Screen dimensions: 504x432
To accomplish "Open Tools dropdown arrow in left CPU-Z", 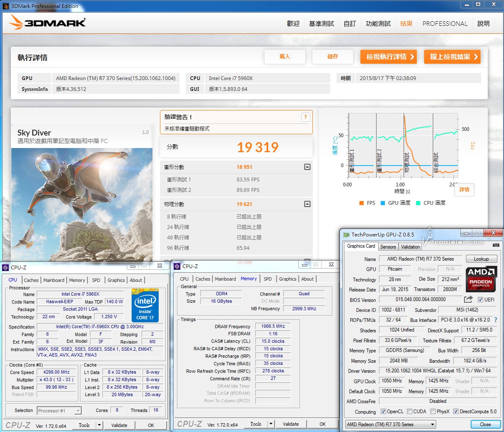I will click(x=99, y=425).
